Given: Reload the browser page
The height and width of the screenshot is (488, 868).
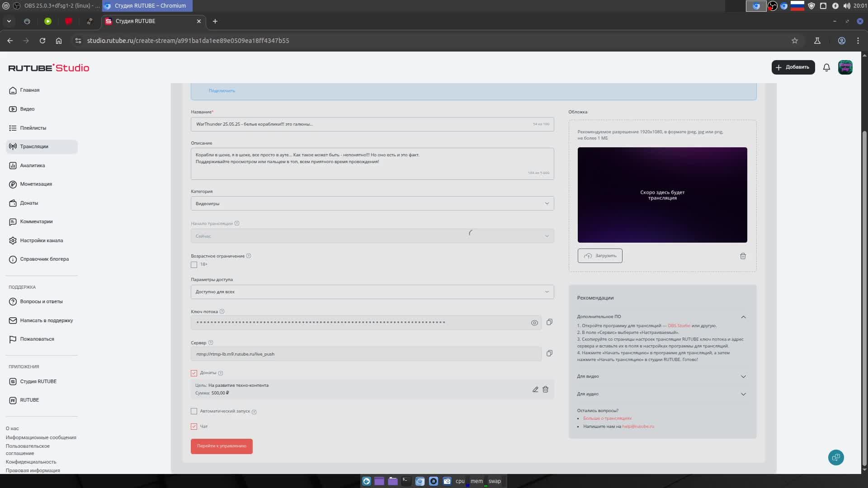Looking at the screenshot, I should 42,41.
